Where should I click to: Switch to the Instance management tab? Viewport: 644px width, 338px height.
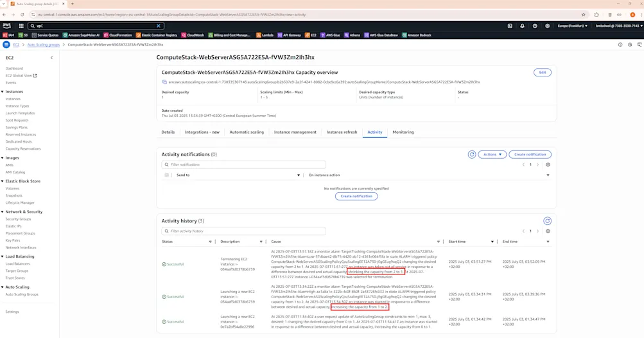295,132
